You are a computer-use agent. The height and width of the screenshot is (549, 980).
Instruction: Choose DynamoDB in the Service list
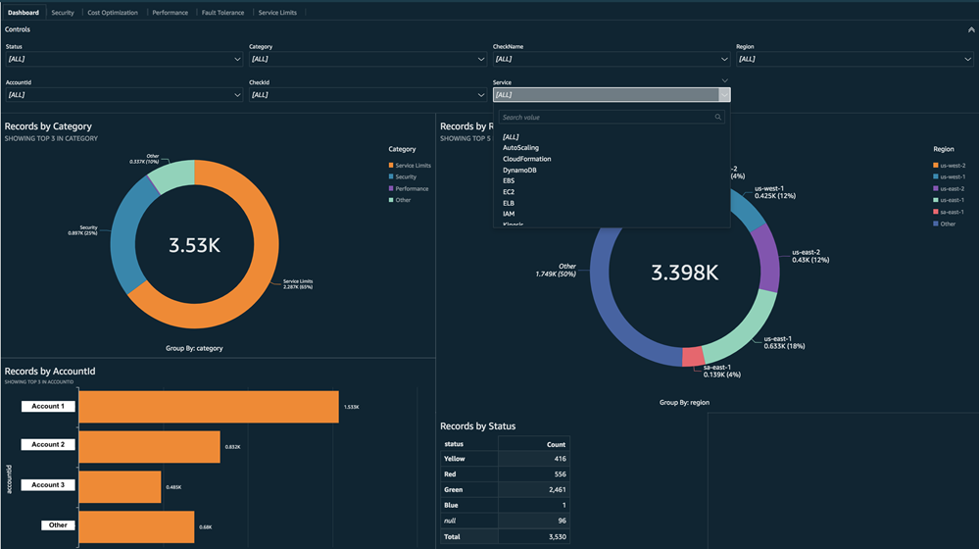click(x=519, y=171)
